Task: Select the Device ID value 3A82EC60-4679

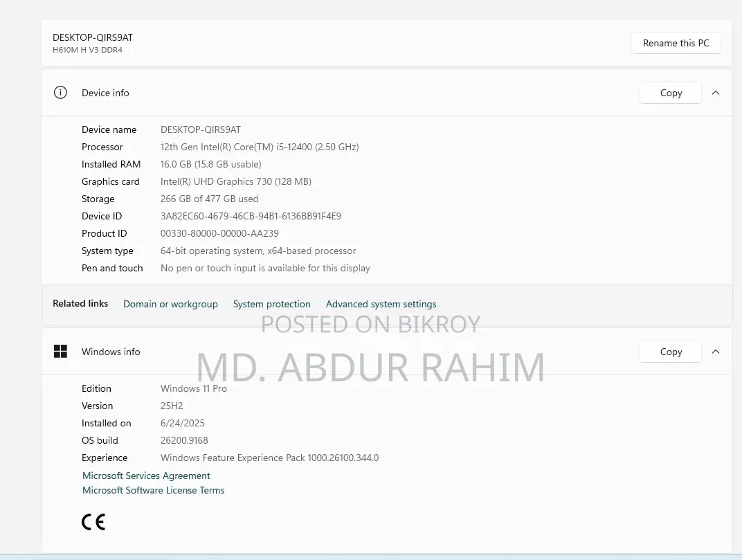Action: click(251, 217)
